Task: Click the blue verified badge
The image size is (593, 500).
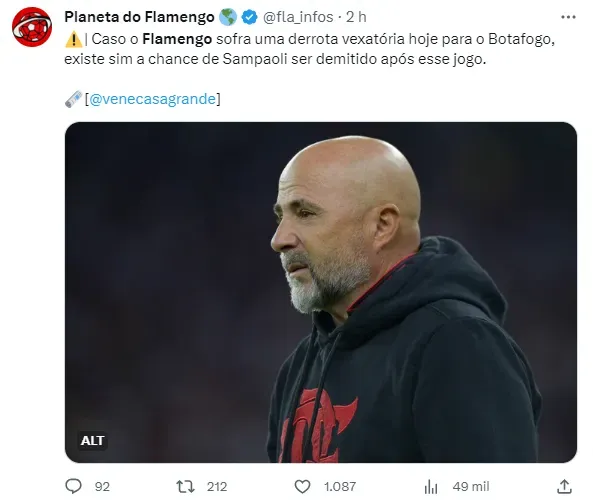Action: [x=249, y=17]
